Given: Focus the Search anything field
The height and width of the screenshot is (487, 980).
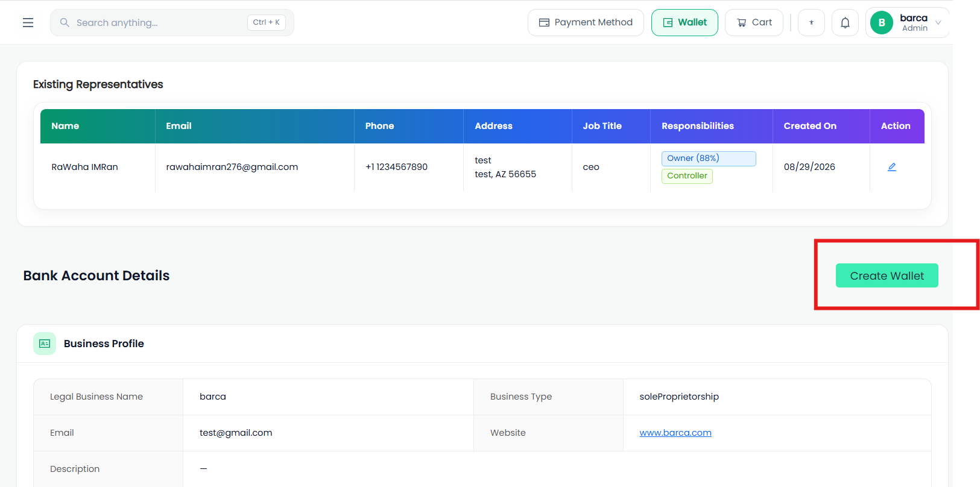Looking at the screenshot, I should [172, 22].
